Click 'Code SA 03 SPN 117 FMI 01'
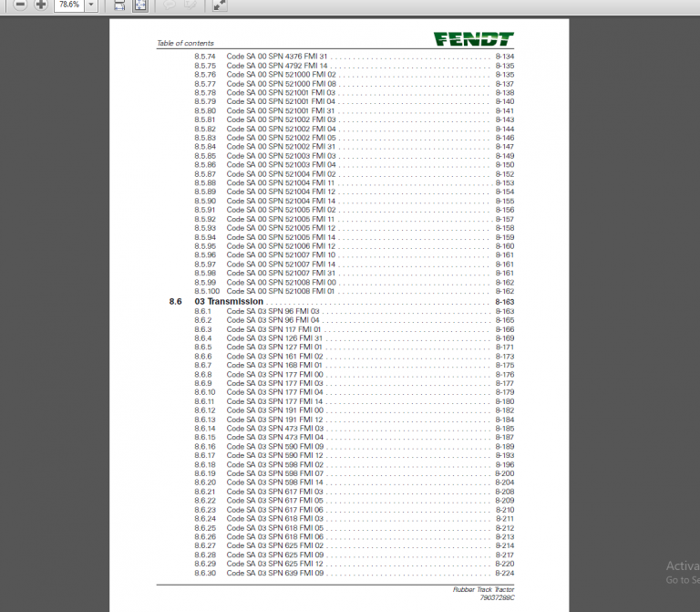Screen dimensions: 700x612 [273, 329]
